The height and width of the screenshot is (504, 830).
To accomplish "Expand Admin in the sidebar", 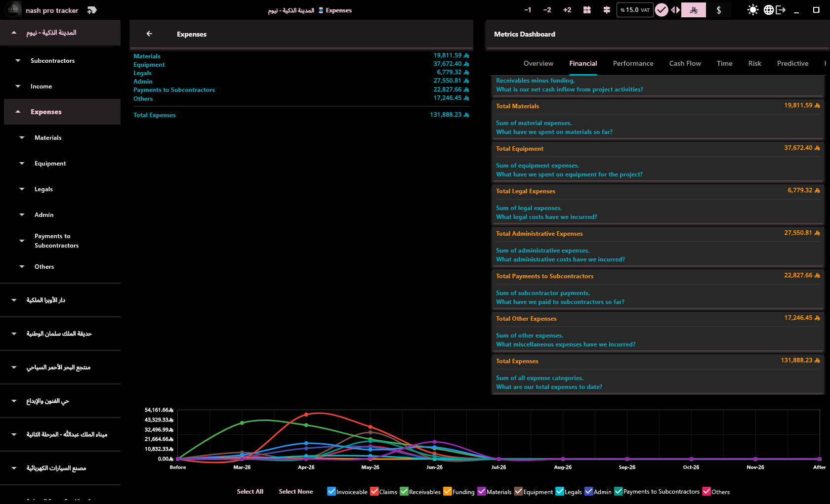I will pyautogui.click(x=22, y=215).
